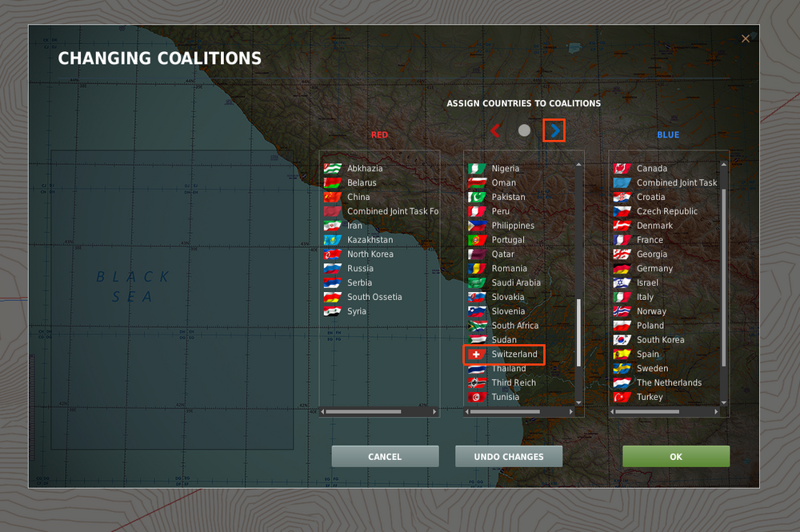Click the BLUE list scroll up arrow
Screen dimensions: 800x532
[x=723, y=165]
